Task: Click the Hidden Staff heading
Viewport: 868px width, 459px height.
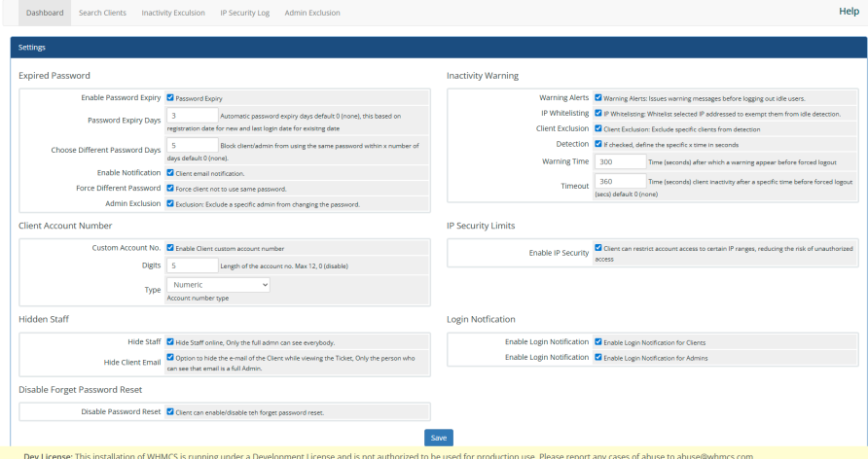Action: [x=44, y=319]
